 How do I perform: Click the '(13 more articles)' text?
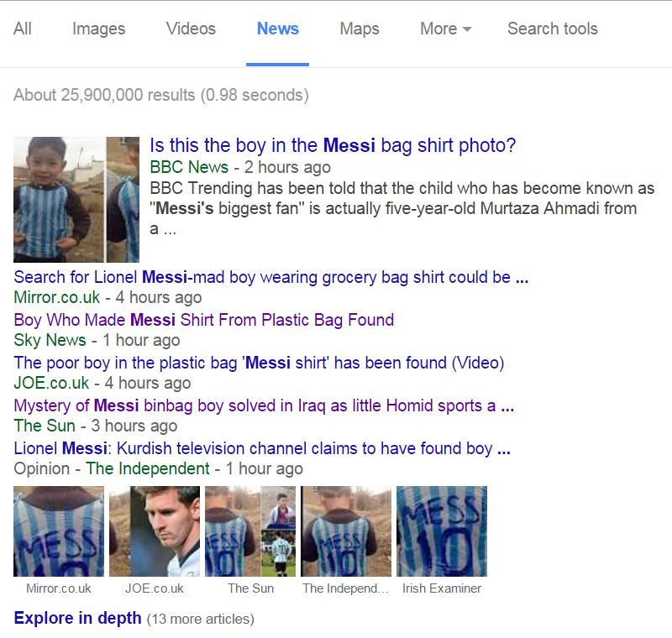pyautogui.click(x=201, y=620)
